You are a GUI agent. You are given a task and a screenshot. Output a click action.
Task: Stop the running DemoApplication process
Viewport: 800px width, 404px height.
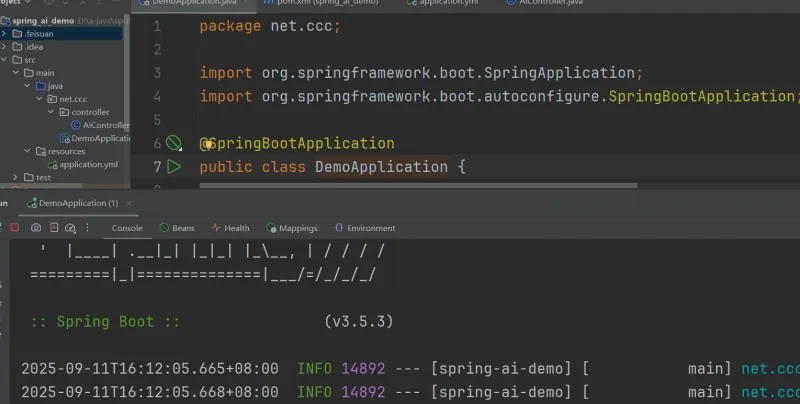(15, 228)
